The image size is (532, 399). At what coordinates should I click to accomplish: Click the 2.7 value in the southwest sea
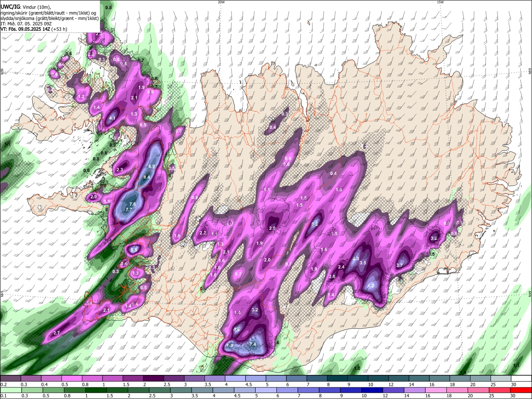click(x=57, y=333)
